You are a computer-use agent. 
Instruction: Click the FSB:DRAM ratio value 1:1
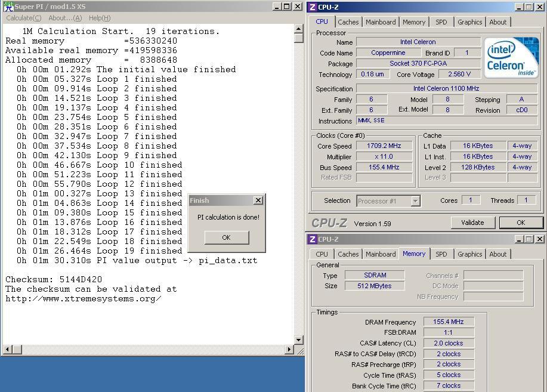(x=449, y=333)
